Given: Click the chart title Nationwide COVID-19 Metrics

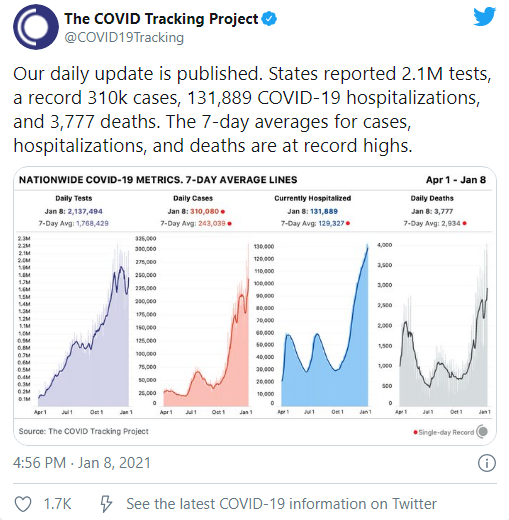Looking at the screenshot, I should [158, 180].
